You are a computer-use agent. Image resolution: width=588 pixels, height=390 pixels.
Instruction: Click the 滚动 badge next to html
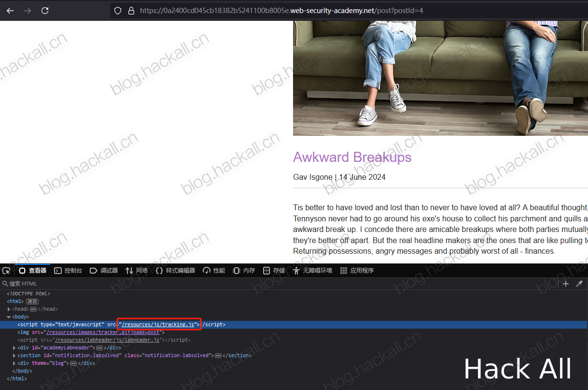32,301
